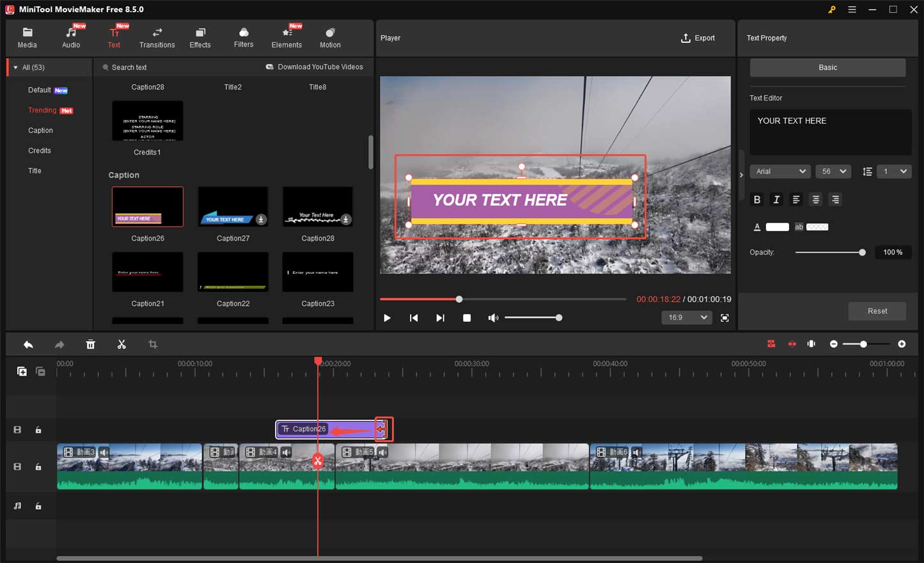Click the Export button
The image size is (924, 563).
coord(698,38)
